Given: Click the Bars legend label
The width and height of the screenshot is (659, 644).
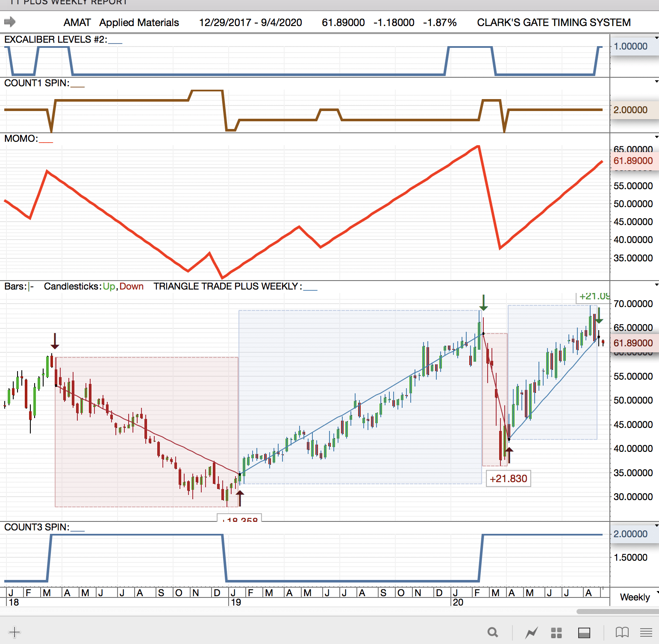Looking at the screenshot, I should (15, 286).
